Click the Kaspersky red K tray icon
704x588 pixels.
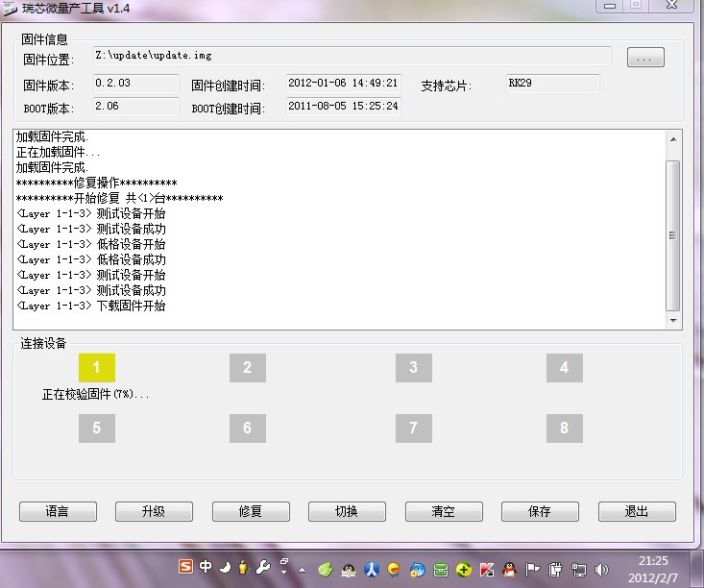click(487, 570)
